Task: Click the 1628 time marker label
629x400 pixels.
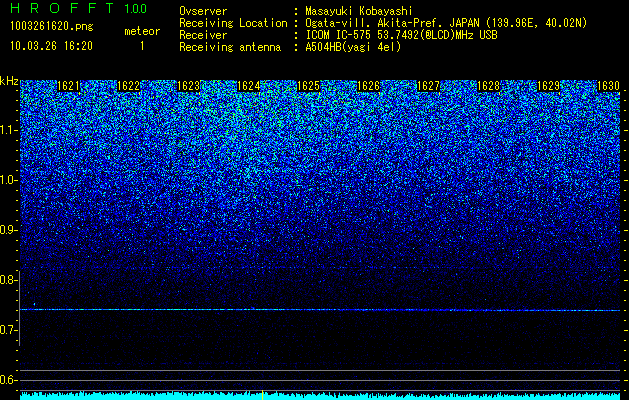Action: coord(488,86)
